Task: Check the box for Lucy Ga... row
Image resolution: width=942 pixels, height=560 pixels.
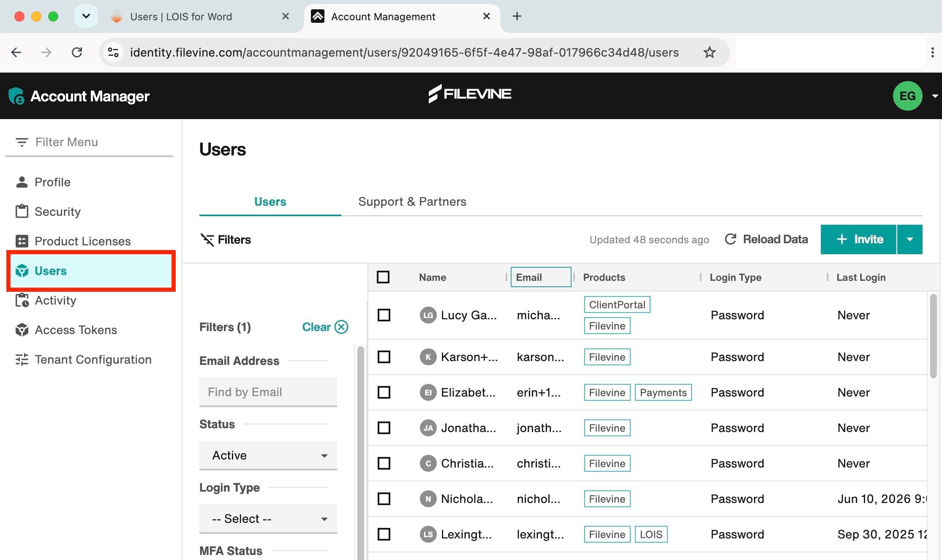Action: (384, 315)
